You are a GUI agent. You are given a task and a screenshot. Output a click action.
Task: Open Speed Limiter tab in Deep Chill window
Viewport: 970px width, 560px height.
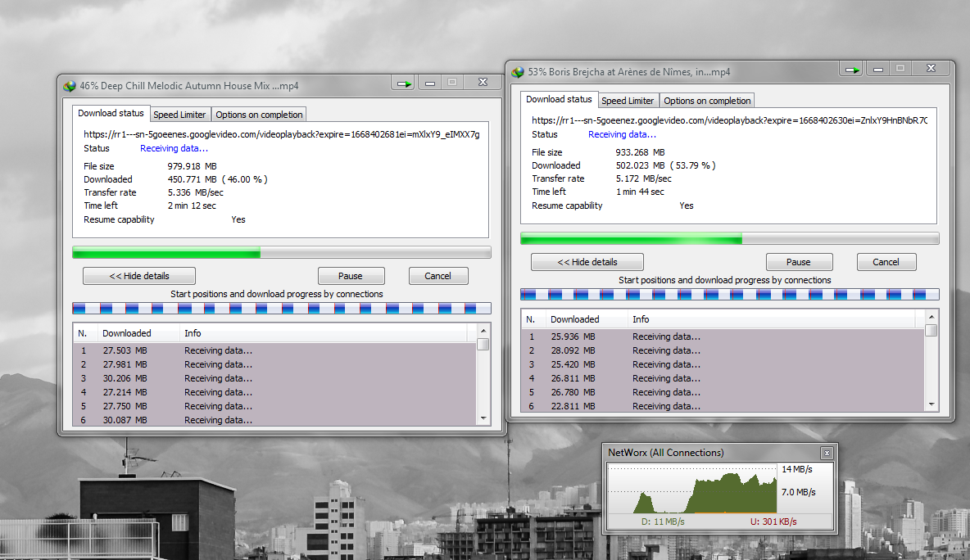point(179,115)
